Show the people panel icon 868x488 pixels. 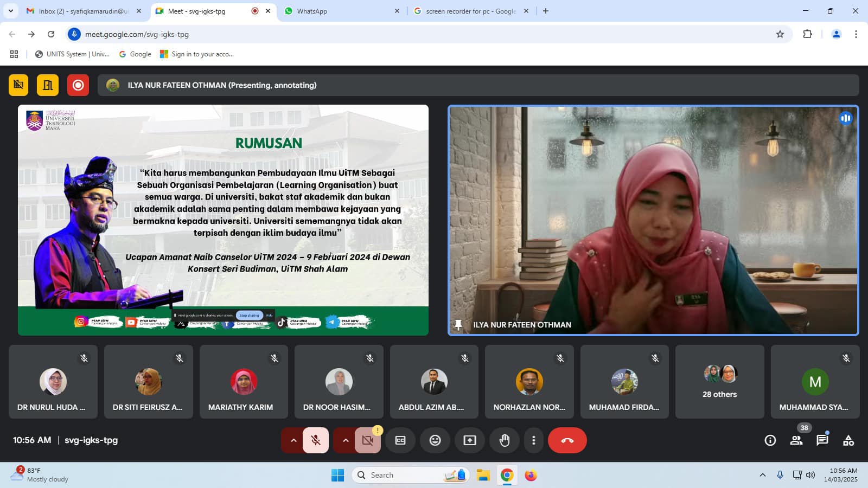point(796,440)
